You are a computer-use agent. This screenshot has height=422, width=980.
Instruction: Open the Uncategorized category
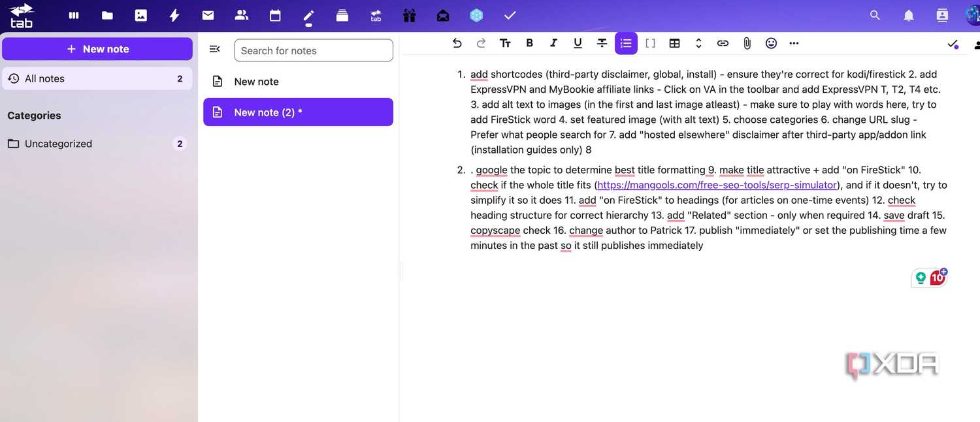coord(97,144)
